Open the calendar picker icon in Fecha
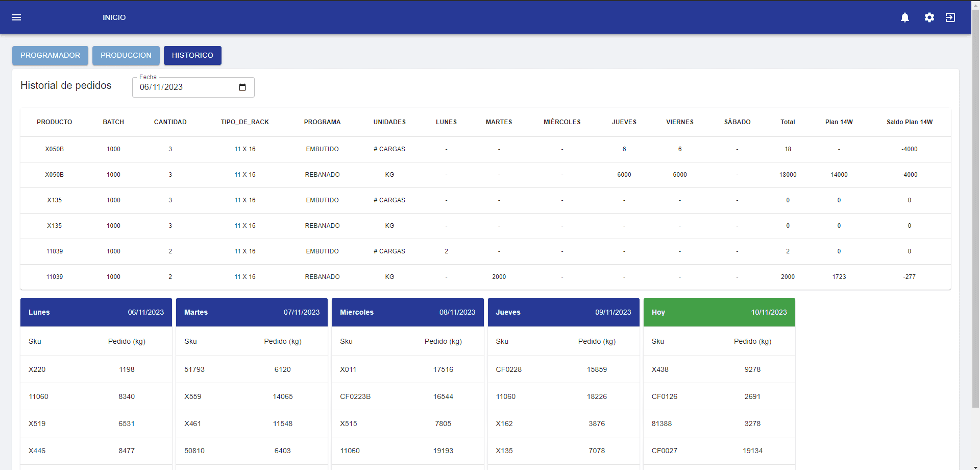Viewport: 980px width, 470px height. (242, 87)
